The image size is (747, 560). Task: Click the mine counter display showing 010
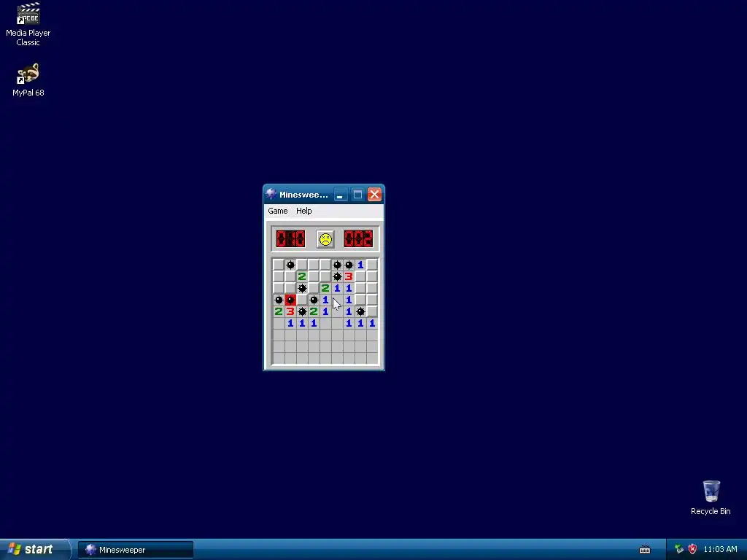[x=290, y=239]
